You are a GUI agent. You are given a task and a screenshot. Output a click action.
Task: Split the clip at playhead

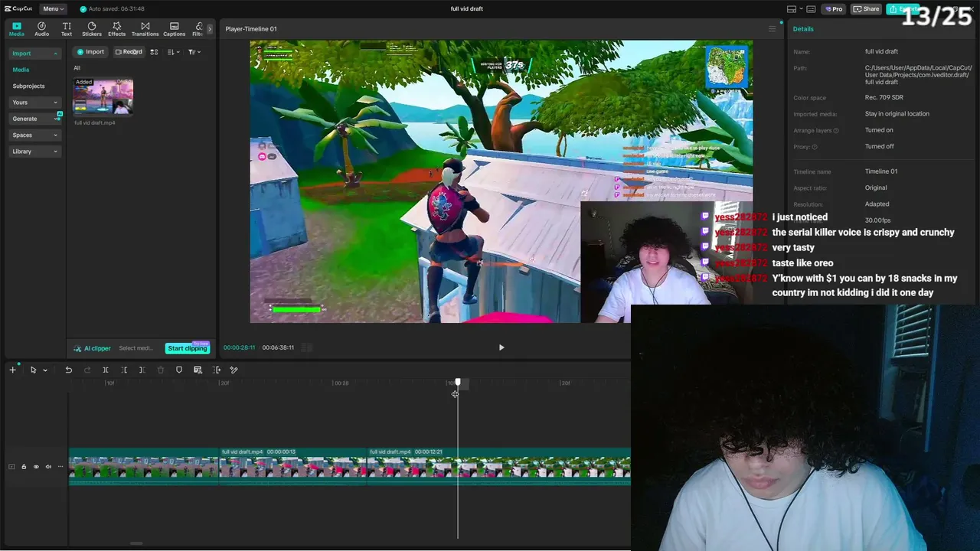tap(106, 370)
